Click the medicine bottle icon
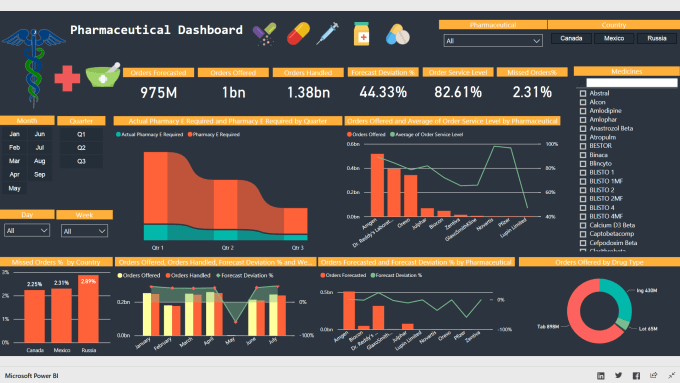The width and height of the screenshot is (680, 383). point(362,34)
